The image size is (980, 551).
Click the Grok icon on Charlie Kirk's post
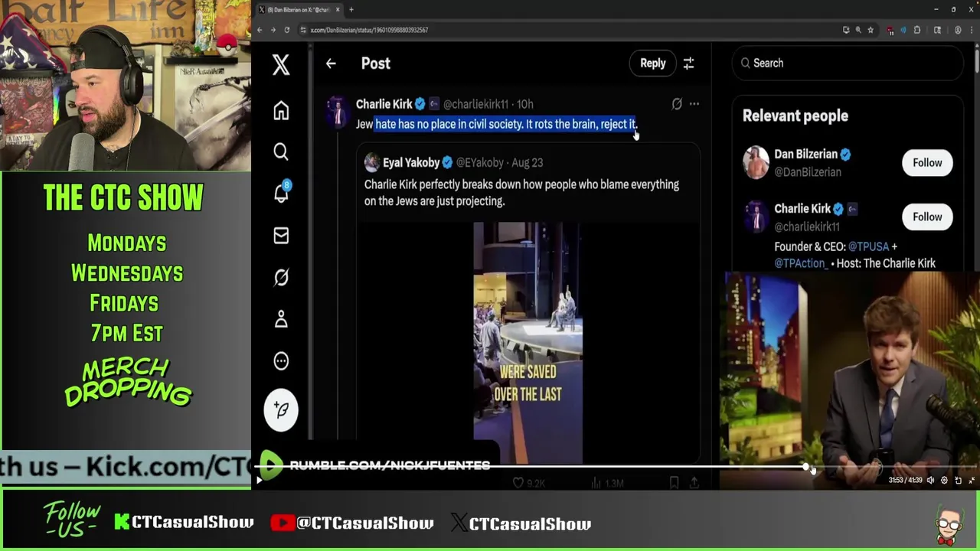pos(677,104)
